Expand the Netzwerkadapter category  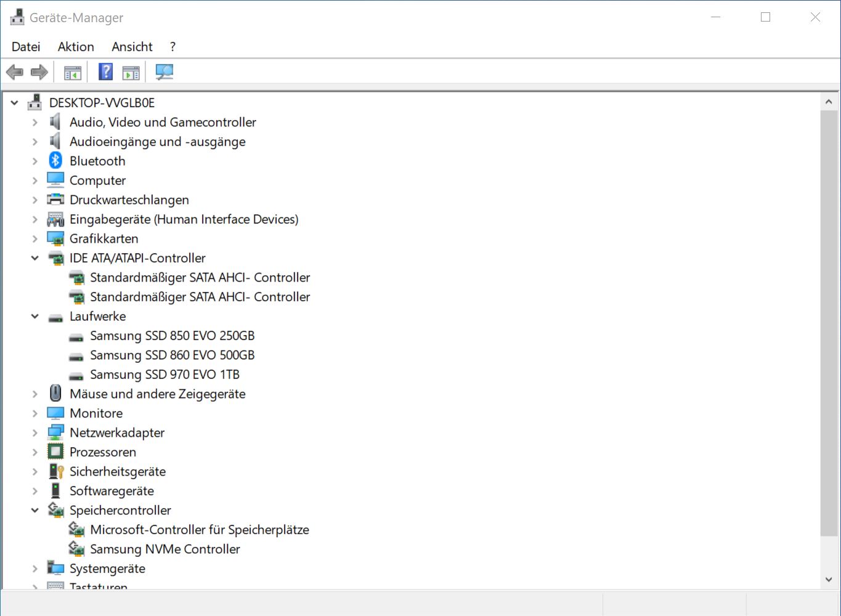35,432
